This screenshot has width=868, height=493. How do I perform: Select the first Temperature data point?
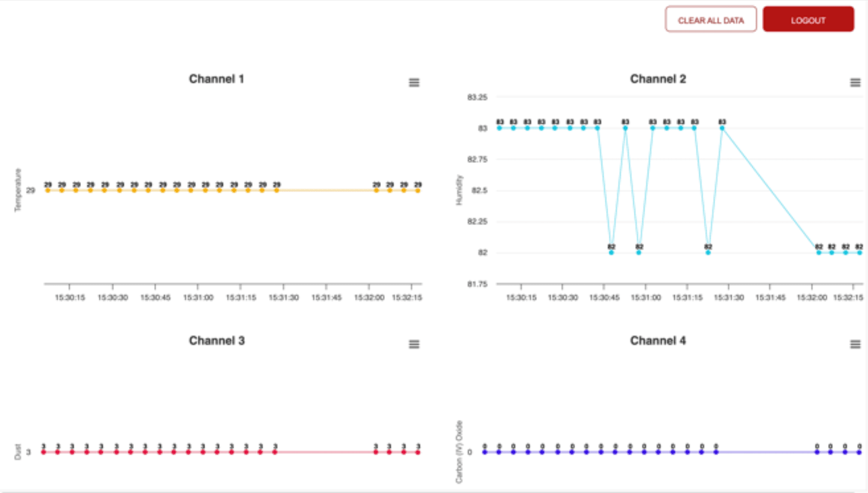click(47, 190)
